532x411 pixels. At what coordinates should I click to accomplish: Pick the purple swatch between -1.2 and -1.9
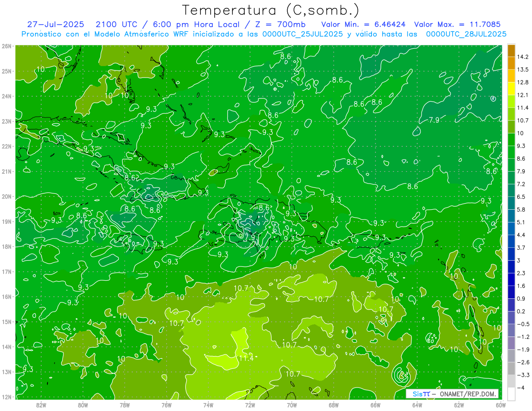click(x=511, y=343)
